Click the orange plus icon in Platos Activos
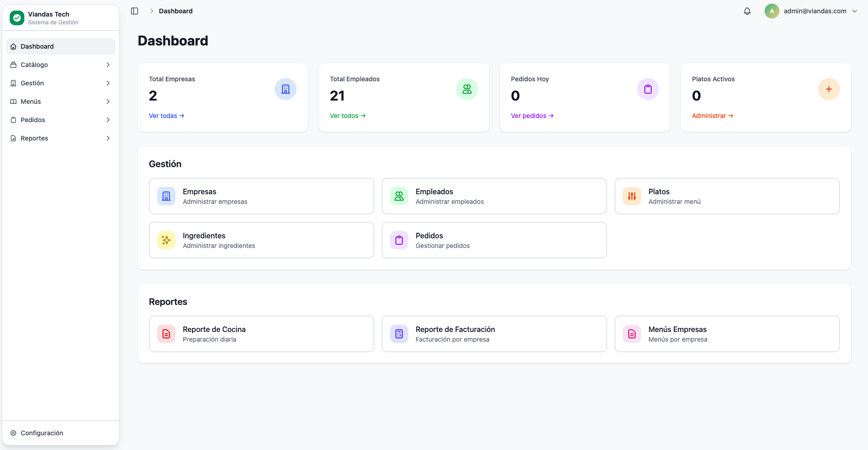 coord(829,89)
